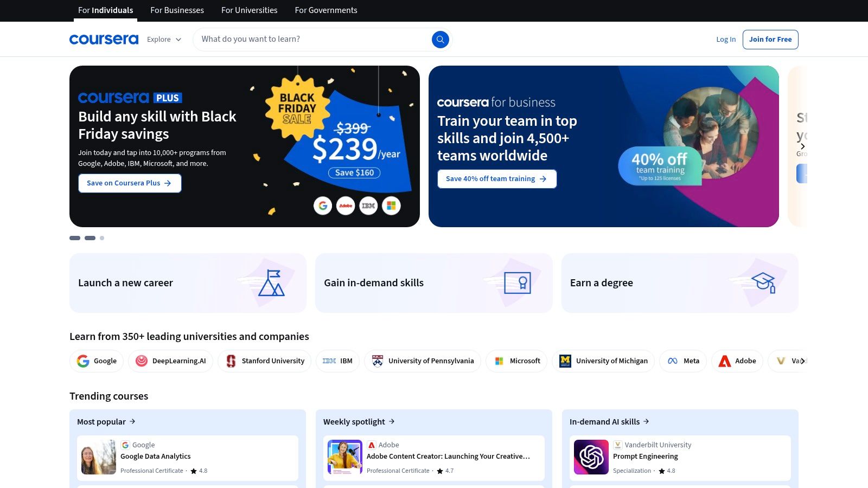Click the University of Michigan logo
This screenshot has width=868, height=488.
pos(565,361)
